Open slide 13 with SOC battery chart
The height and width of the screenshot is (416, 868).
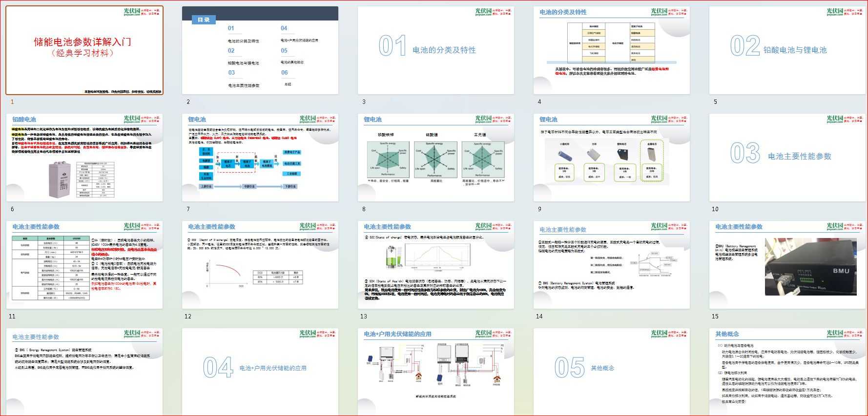435,265
